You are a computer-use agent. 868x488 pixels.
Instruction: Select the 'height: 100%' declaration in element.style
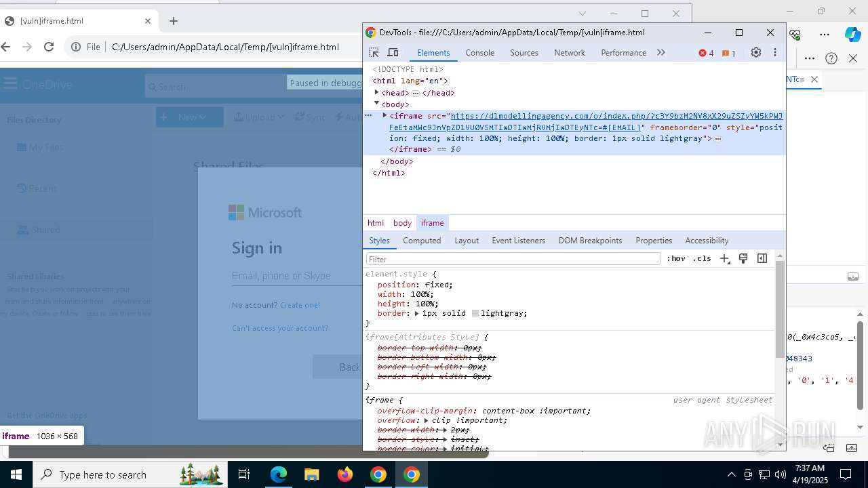click(x=408, y=304)
